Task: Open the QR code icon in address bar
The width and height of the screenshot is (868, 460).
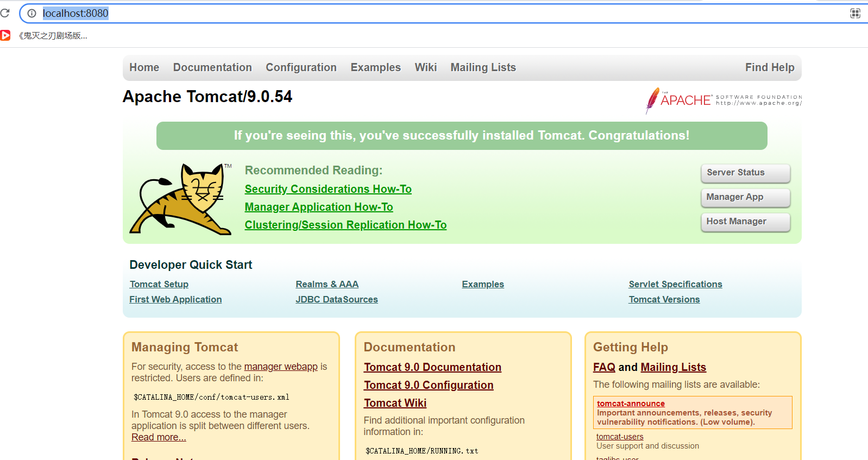Action: [855, 13]
